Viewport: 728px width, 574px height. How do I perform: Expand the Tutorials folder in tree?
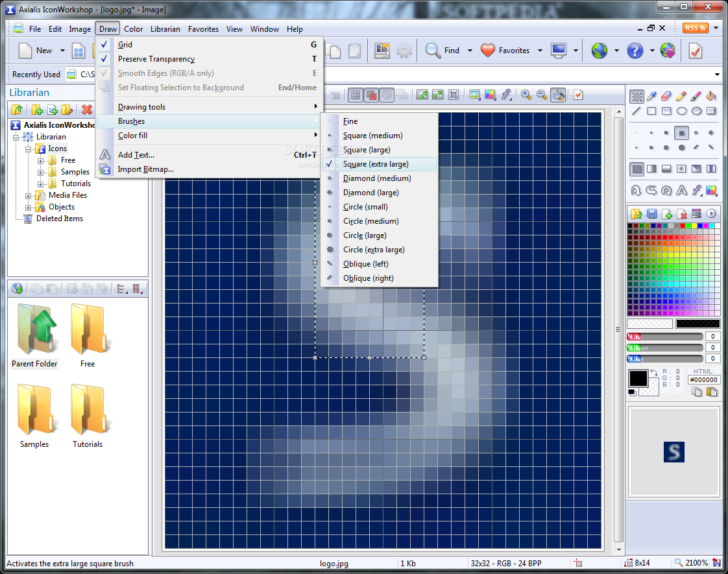(x=40, y=184)
